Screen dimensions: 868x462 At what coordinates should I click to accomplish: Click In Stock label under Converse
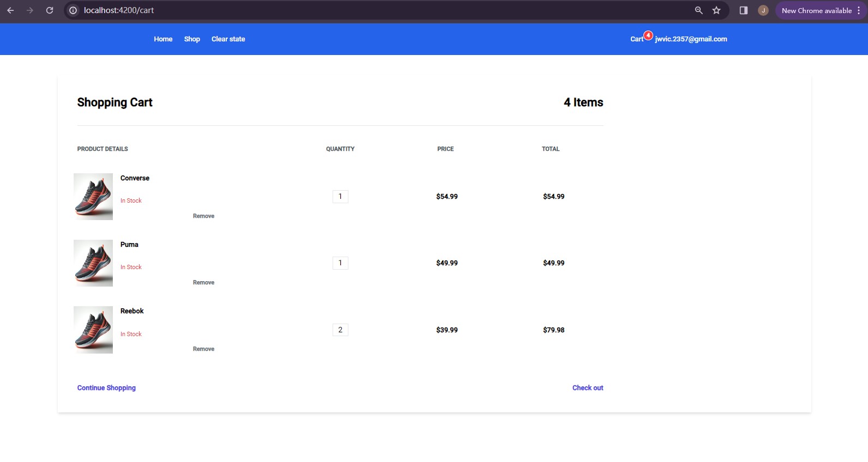coord(131,200)
